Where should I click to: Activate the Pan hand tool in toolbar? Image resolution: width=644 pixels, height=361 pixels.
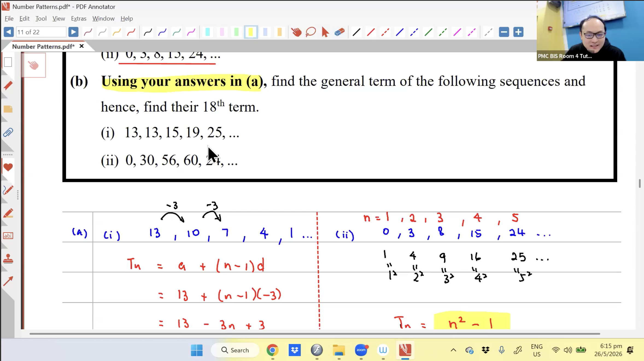pyautogui.click(x=296, y=32)
